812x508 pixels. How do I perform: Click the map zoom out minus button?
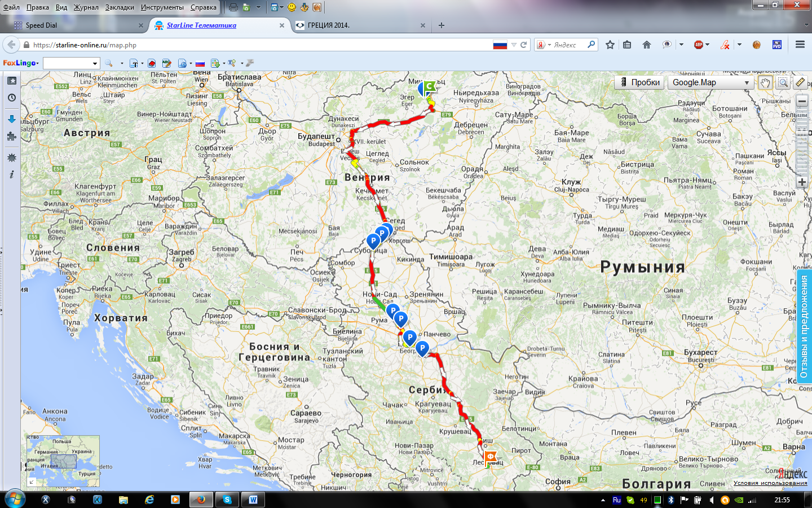(x=802, y=102)
